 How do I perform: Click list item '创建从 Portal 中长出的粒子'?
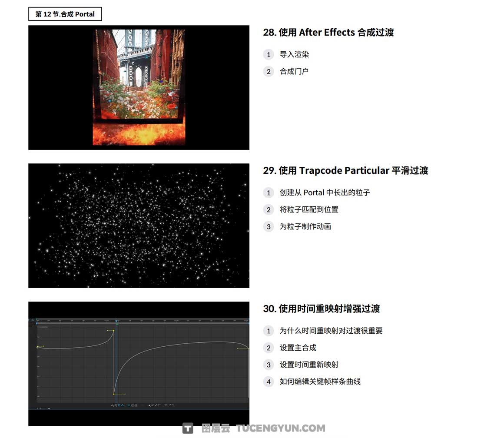(325, 192)
